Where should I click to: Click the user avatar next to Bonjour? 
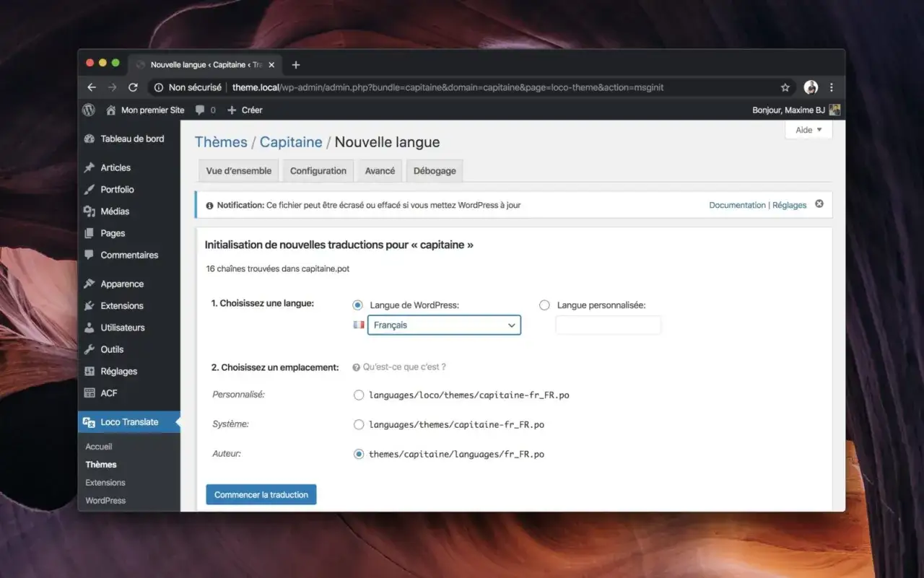coord(834,110)
